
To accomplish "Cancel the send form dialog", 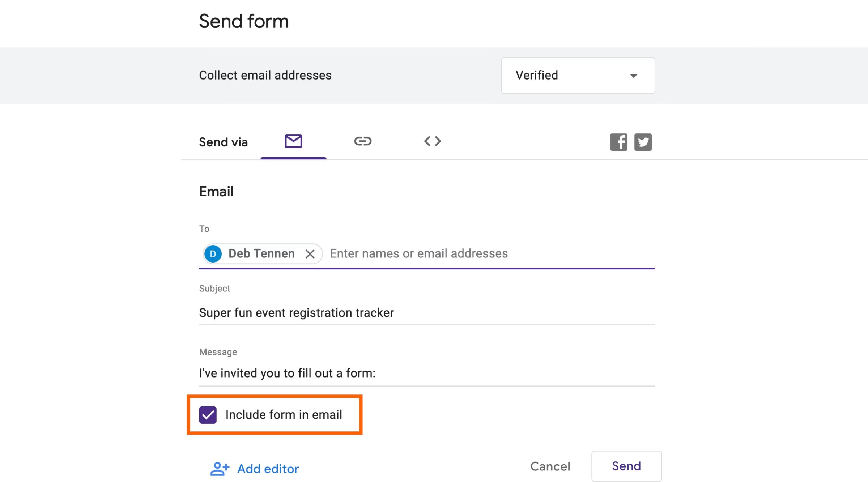I will click(550, 466).
